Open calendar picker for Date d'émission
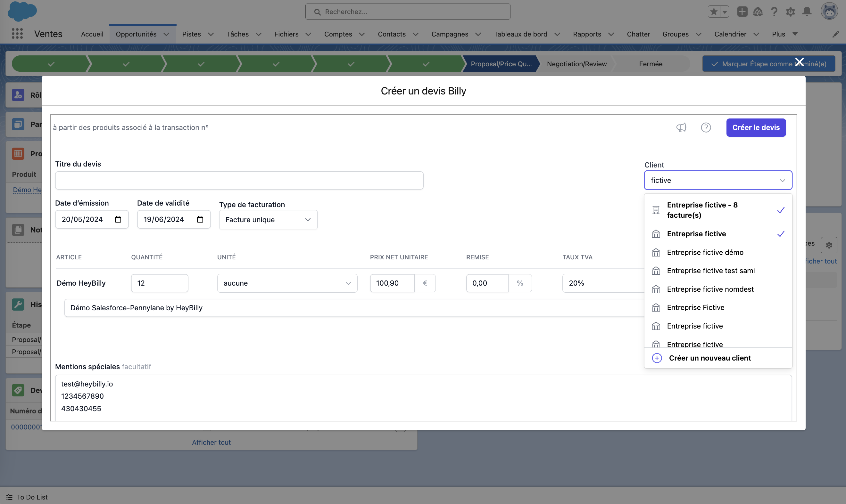Image resolution: width=846 pixels, height=504 pixels. click(x=118, y=219)
